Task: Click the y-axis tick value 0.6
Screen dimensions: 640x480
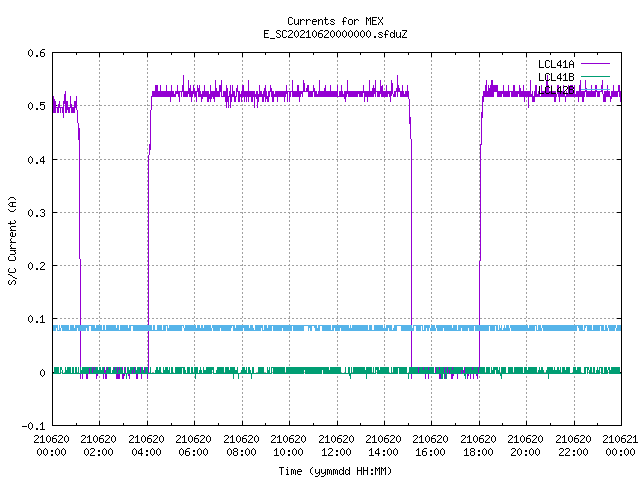Action: pos(36,53)
